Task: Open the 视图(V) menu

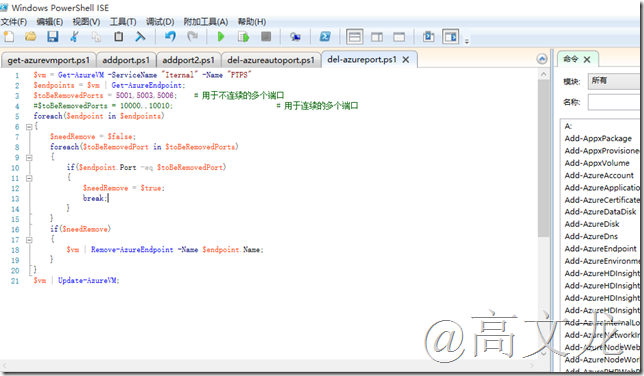Action: coord(86,22)
